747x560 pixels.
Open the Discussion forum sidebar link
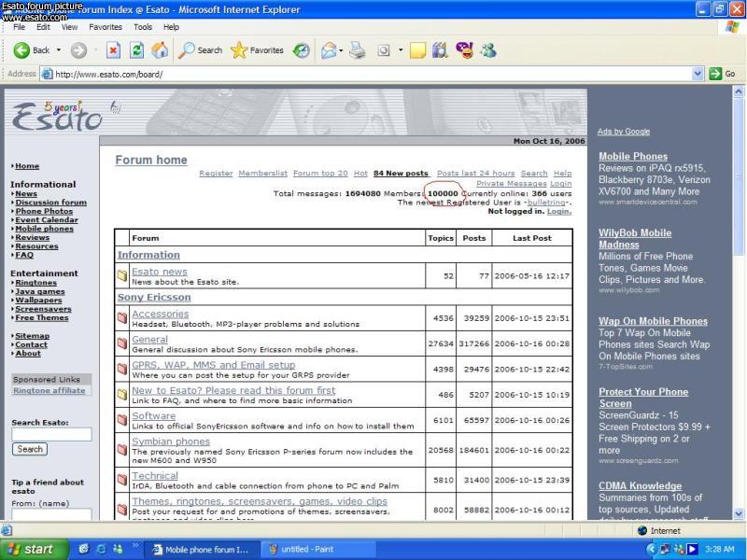(51, 203)
